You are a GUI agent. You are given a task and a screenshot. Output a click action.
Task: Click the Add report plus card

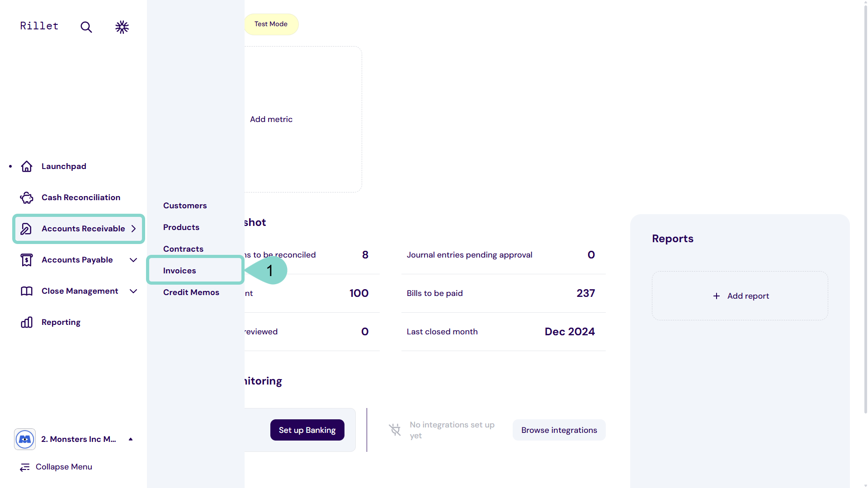740,296
